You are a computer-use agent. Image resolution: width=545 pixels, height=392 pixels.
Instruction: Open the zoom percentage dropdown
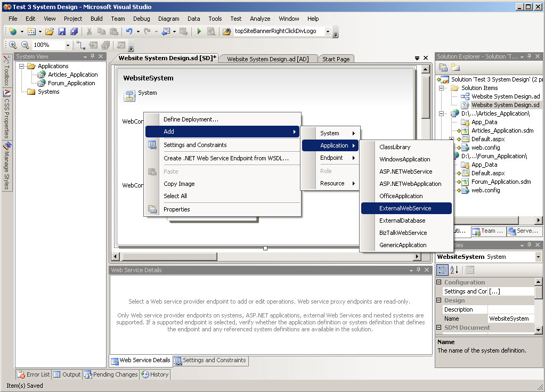click(x=68, y=45)
